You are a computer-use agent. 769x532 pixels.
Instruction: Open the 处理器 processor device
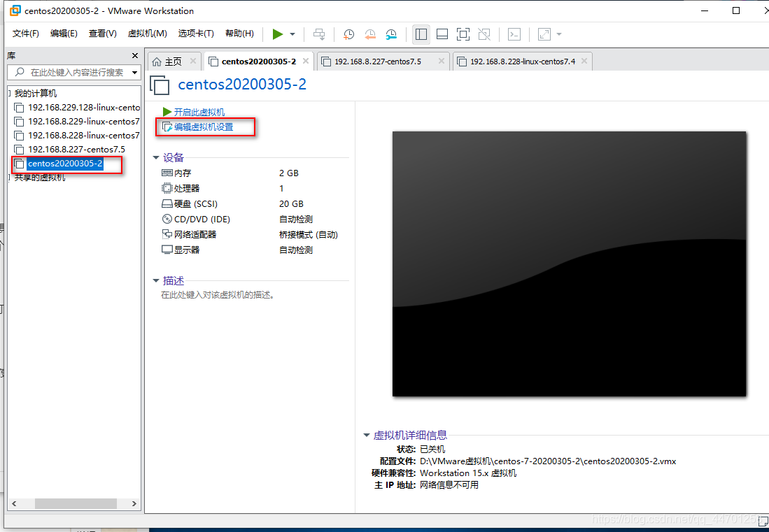click(x=181, y=188)
